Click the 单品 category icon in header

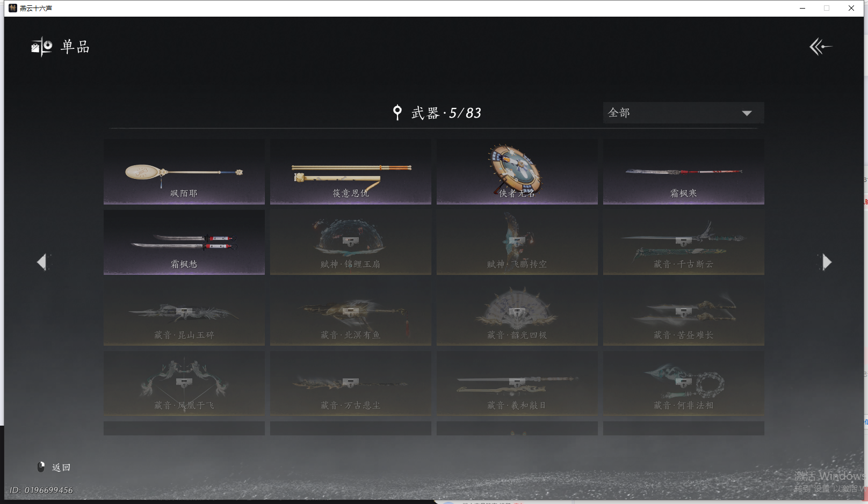click(42, 47)
